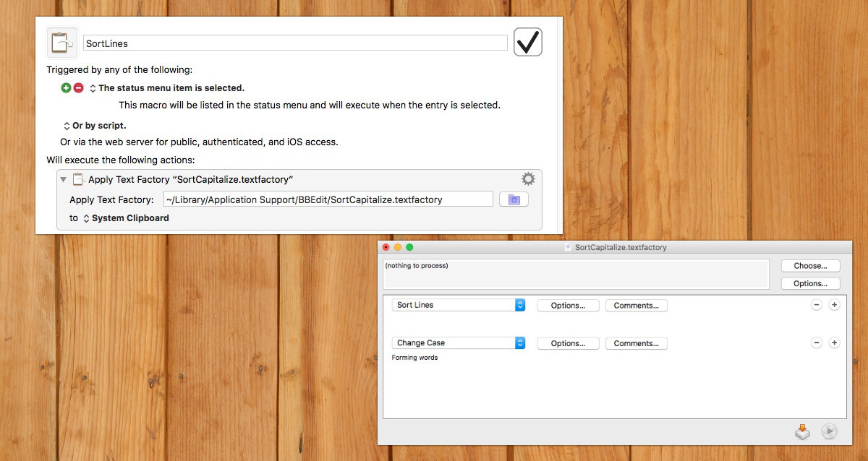Remove the trigger with red minus

click(x=78, y=87)
